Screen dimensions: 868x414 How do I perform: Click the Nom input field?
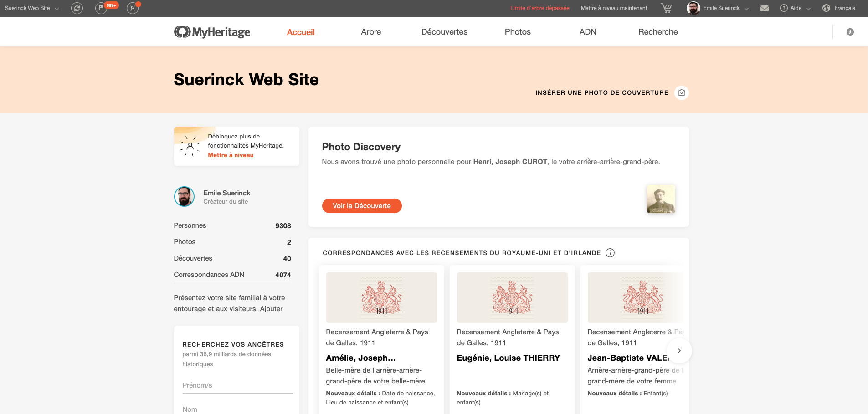pyautogui.click(x=237, y=409)
